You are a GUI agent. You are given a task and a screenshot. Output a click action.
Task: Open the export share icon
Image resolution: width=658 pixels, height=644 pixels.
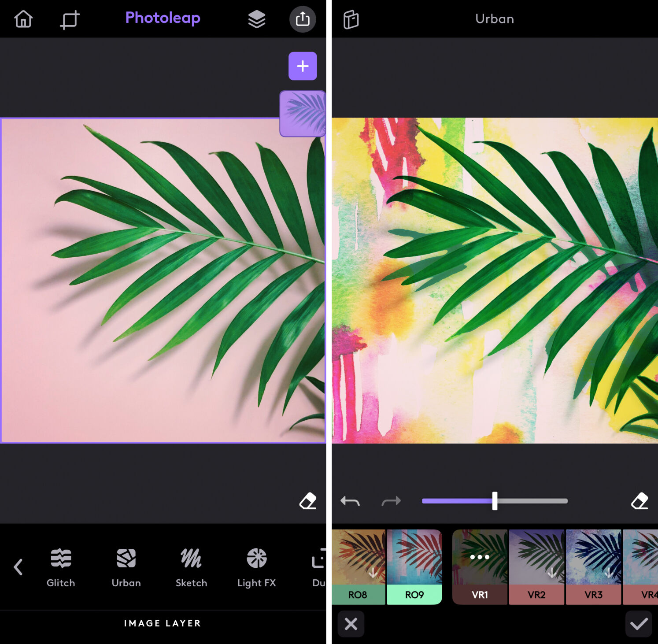303,19
